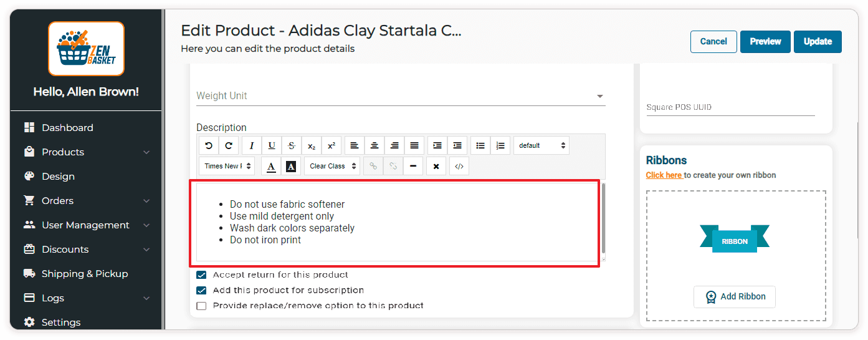Open Dashboard in the sidebar

(67, 128)
